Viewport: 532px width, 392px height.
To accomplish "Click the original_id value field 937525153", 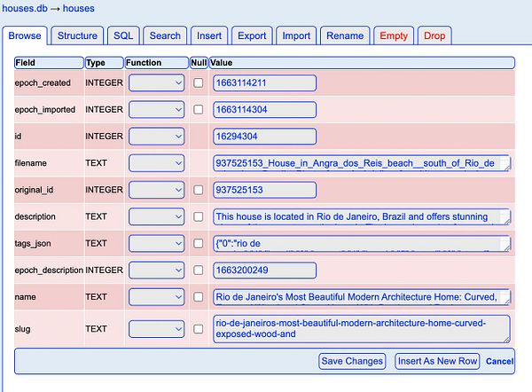I will pyautogui.click(x=264, y=190).
